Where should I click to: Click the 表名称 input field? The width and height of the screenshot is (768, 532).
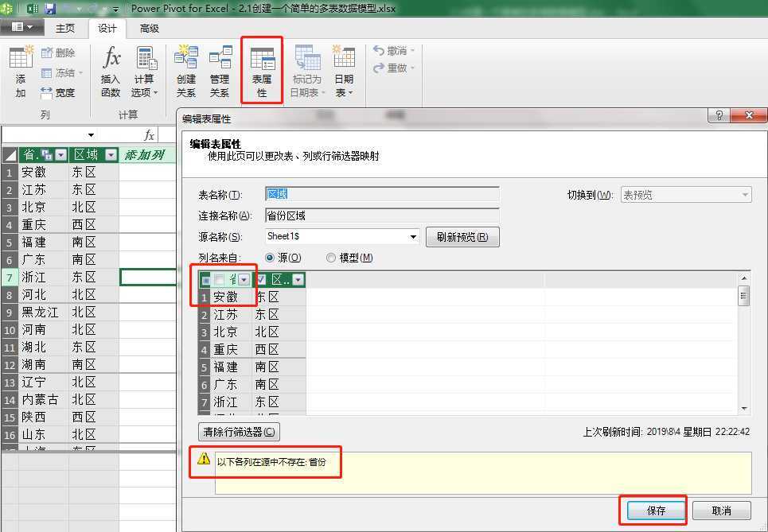point(382,194)
